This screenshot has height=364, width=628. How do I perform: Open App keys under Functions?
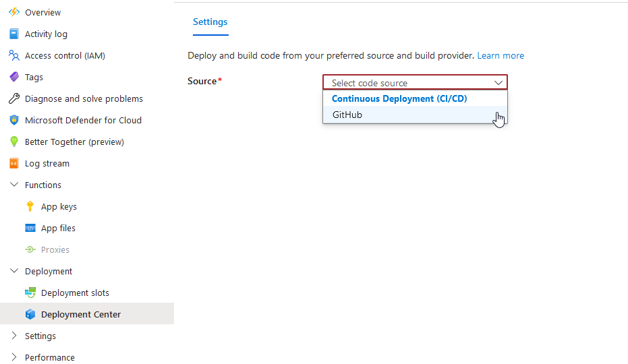pyautogui.click(x=59, y=207)
